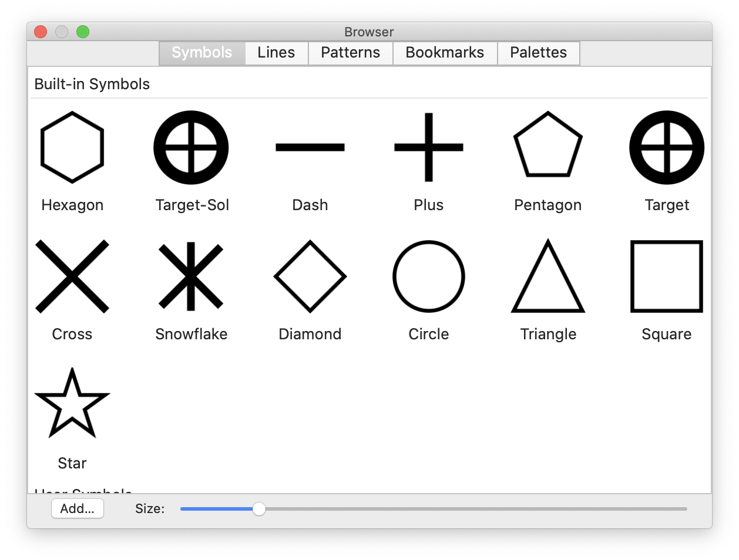Image resolution: width=739 pixels, height=560 pixels.
Task: Select the Hexagon symbol
Action: [x=72, y=147]
